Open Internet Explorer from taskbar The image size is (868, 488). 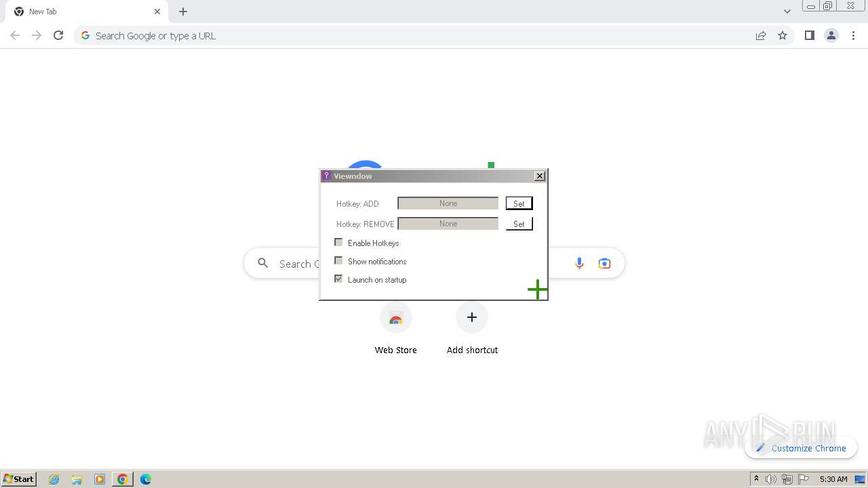54,479
